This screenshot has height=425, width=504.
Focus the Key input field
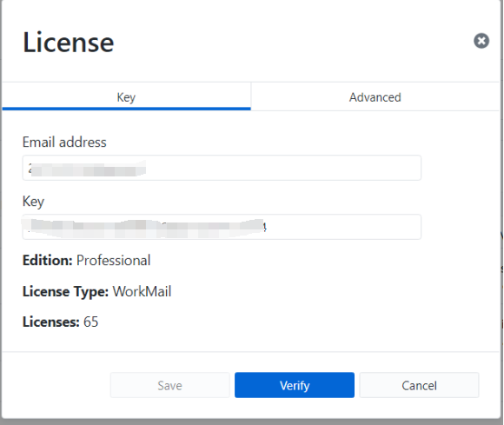[222, 227]
